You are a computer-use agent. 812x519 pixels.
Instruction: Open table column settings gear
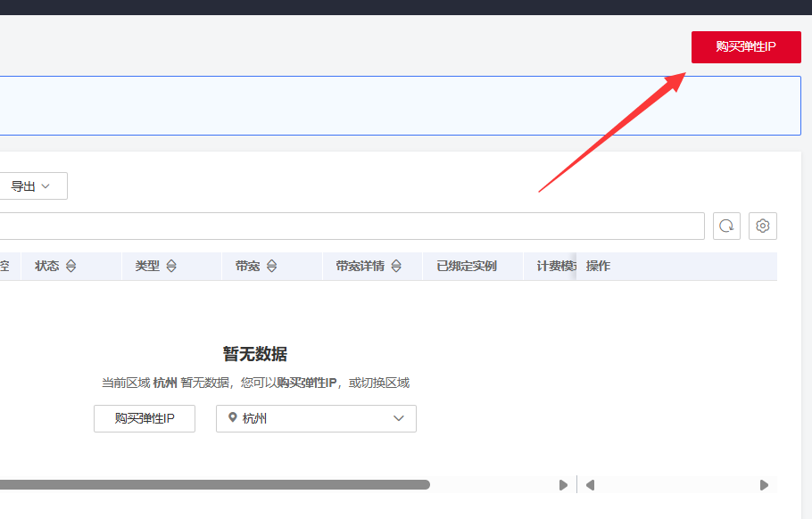point(763,227)
